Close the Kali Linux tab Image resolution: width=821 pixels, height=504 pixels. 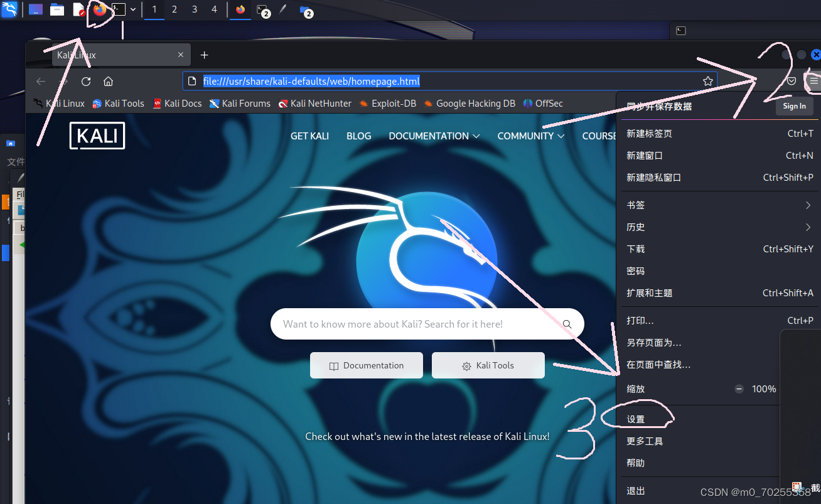pyautogui.click(x=181, y=55)
